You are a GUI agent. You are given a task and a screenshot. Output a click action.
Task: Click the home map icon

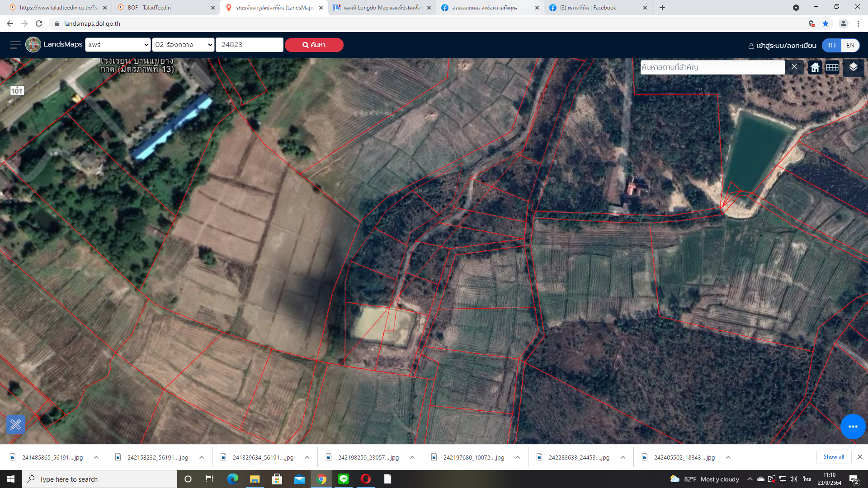(815, 68)
